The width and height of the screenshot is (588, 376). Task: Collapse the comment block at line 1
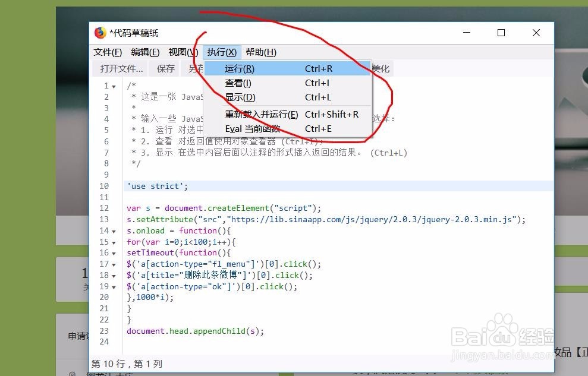[x=114, y=87]
